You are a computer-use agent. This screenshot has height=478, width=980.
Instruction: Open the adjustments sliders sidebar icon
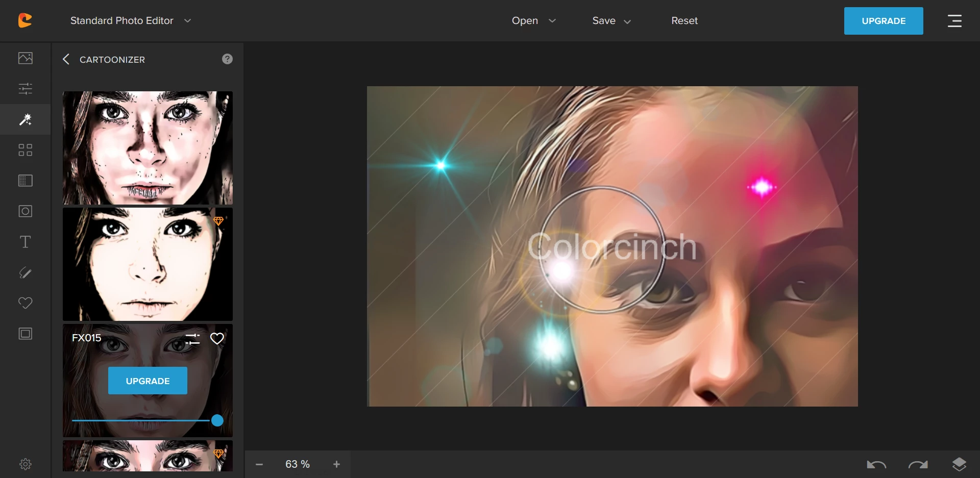(x=25, y=89)
